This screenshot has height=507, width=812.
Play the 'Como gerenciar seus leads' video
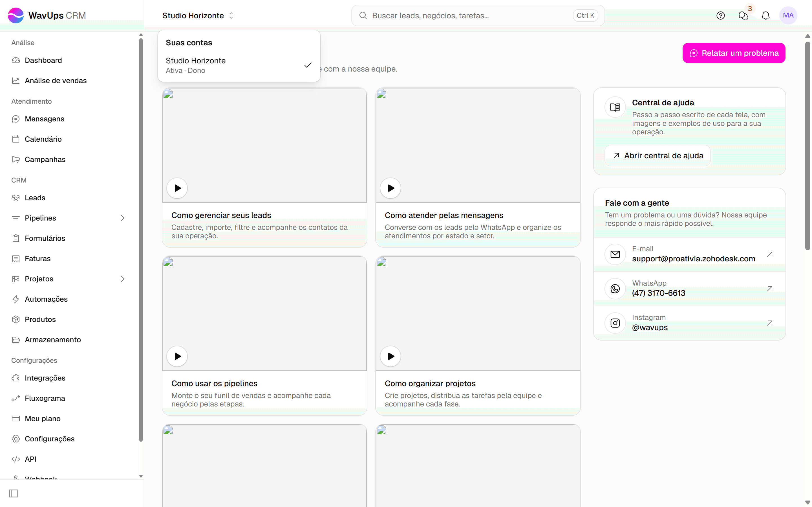pyautogui.click(x=177, y=188)
